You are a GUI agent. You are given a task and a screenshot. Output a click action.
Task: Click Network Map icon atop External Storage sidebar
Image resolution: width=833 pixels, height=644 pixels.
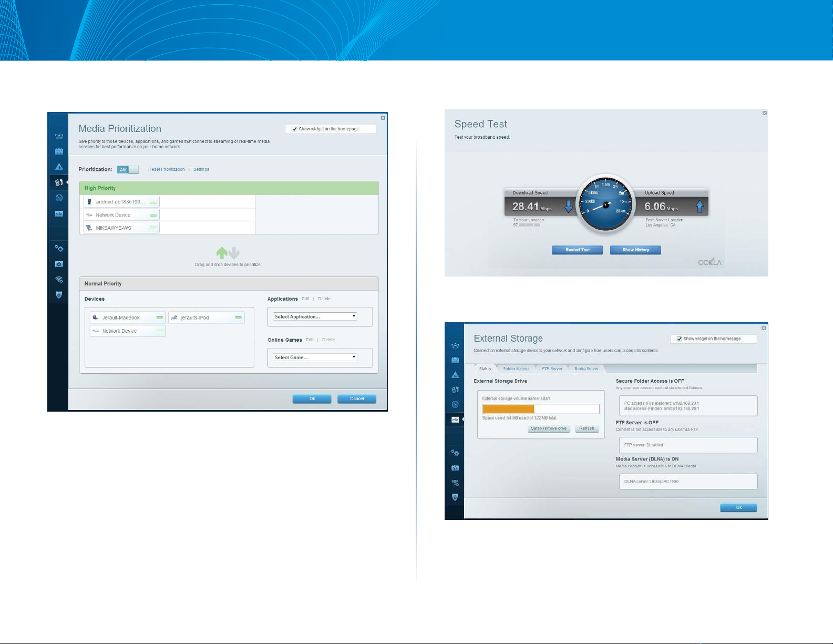(x=455, y=345)
